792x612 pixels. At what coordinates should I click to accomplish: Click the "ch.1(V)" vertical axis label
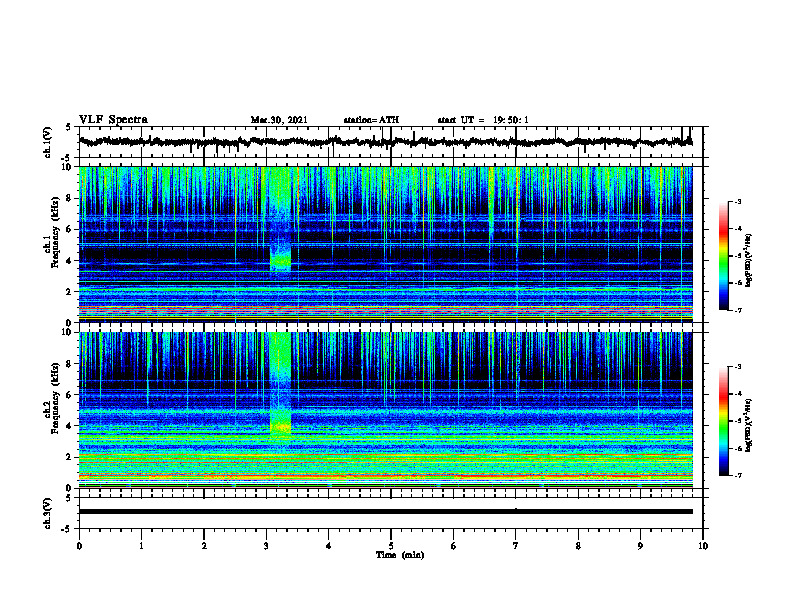(48, 142)
